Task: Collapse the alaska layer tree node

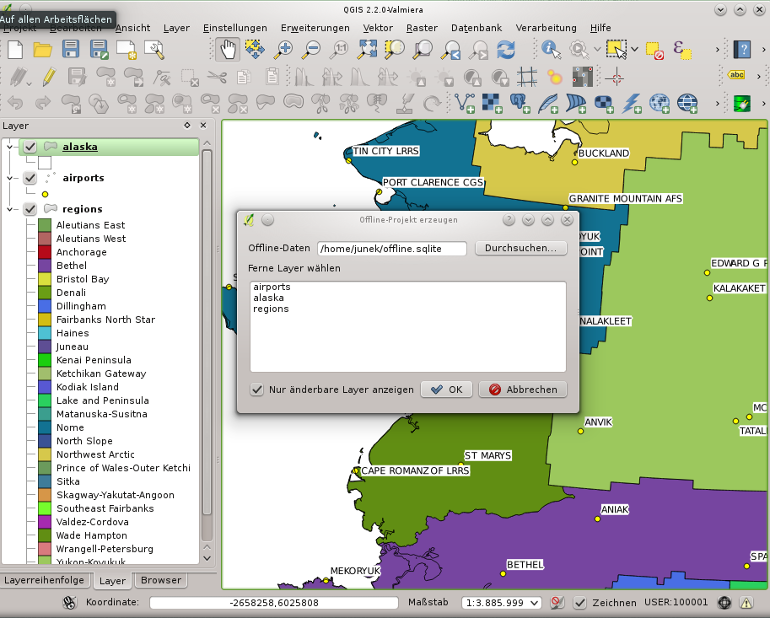Action: (x=9, y=147)
